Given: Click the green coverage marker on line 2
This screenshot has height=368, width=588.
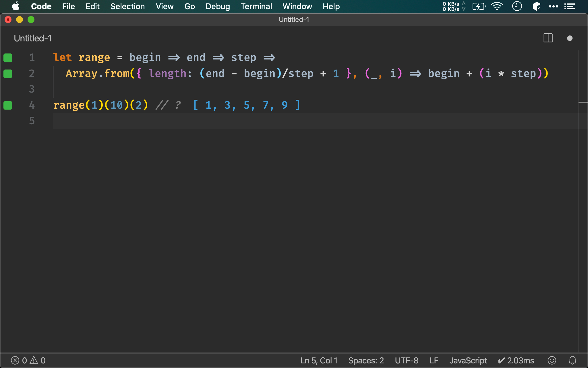Looking at the screenshot, I should (x=8, y=74).
